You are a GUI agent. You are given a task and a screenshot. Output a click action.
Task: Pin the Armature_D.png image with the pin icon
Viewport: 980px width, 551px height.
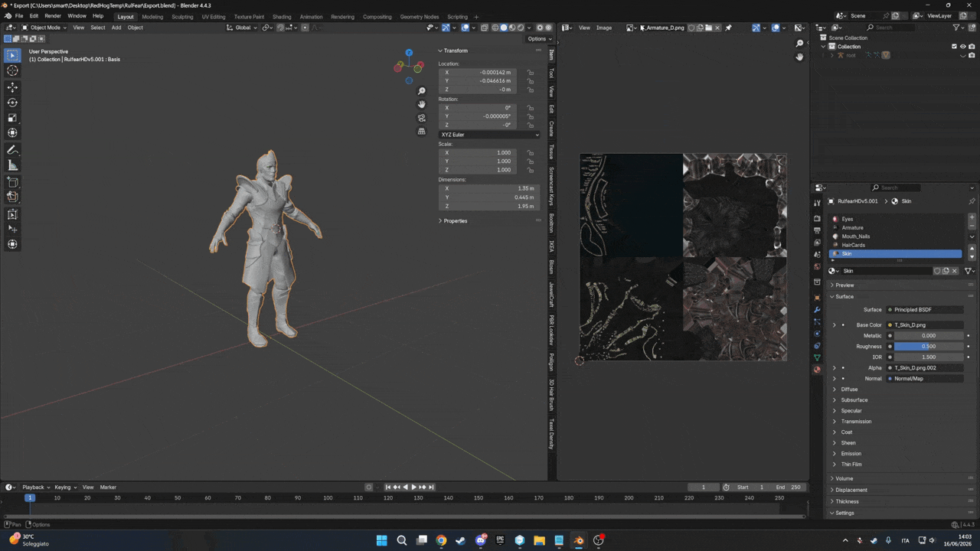pos(728,28)
